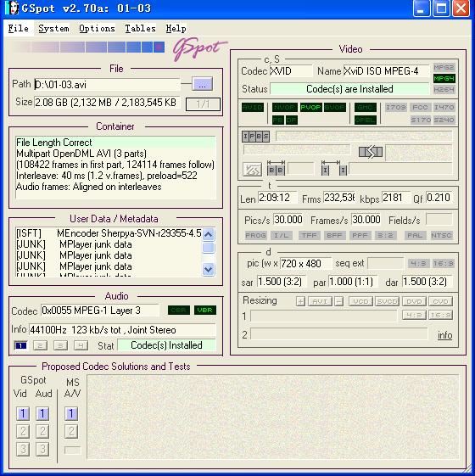Click the Resizing AVI button

point(320,301)
